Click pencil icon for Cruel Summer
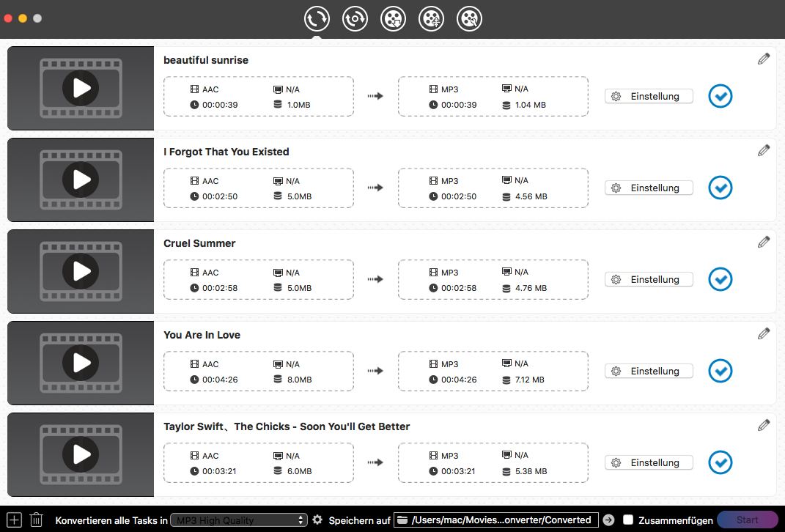Screen dimensions: 785x532 click(764, 243)
